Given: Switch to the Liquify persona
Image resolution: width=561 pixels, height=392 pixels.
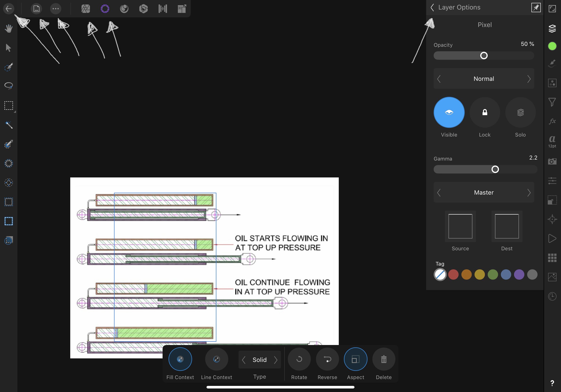Looking at the screenshot, I should tap(124, 9).
